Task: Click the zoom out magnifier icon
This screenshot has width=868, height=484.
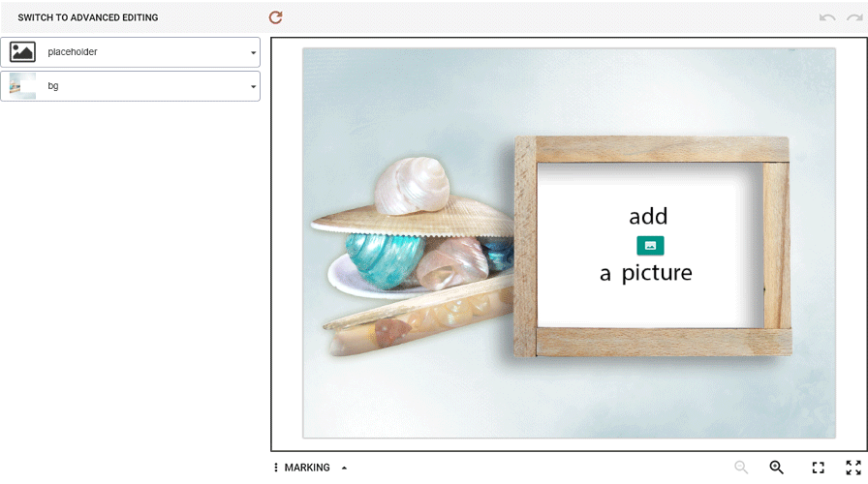Action: tap(741, 468)
